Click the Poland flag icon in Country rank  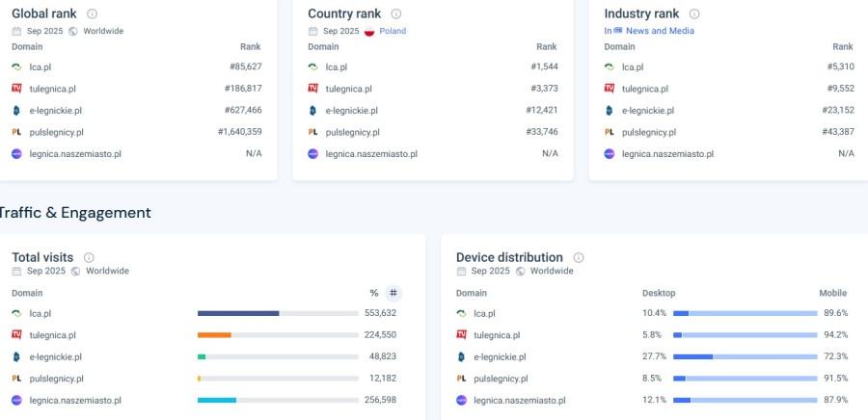click(x=369, y=31)
